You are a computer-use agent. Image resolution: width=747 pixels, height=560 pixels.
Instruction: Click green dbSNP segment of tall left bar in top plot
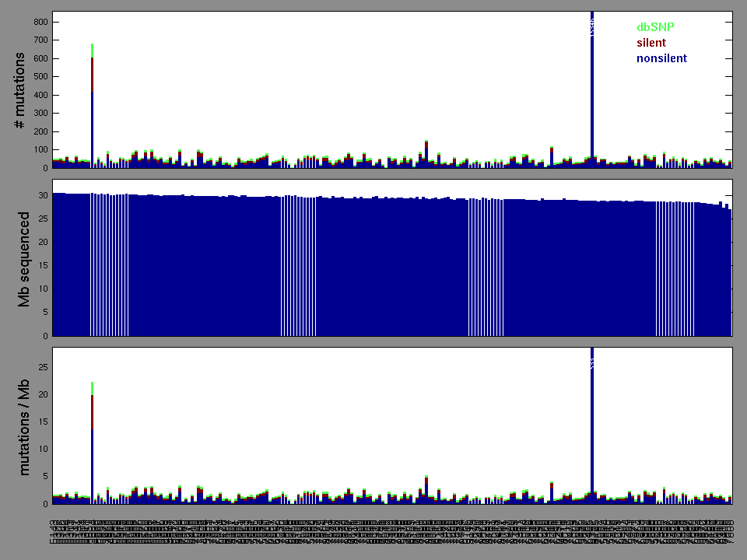pos(93,51)
